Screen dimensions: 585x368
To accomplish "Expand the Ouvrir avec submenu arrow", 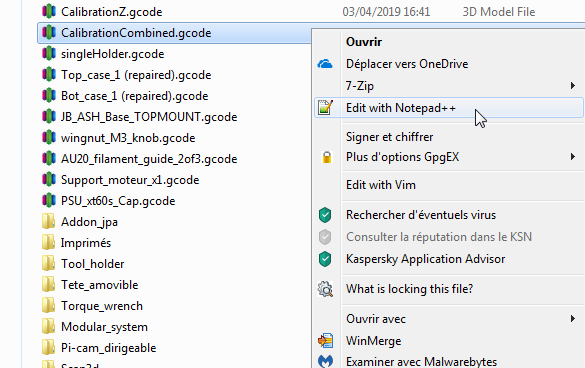I will pos(573,318).
